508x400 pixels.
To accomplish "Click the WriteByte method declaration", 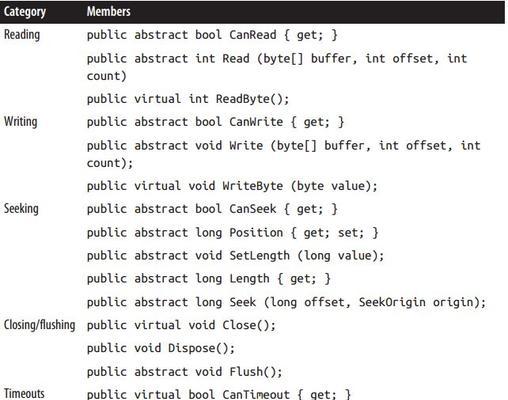I will pyautogui.click(x=232, y=186).
